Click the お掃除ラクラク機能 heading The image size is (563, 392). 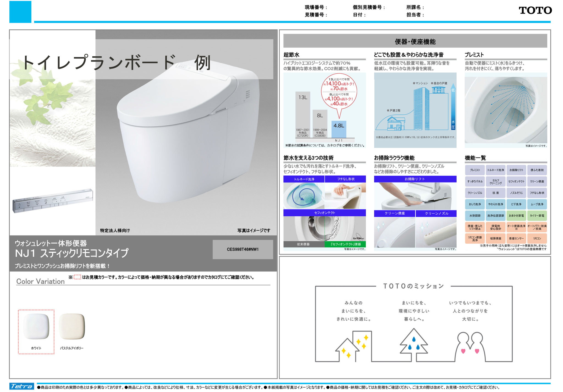(394, 158)
